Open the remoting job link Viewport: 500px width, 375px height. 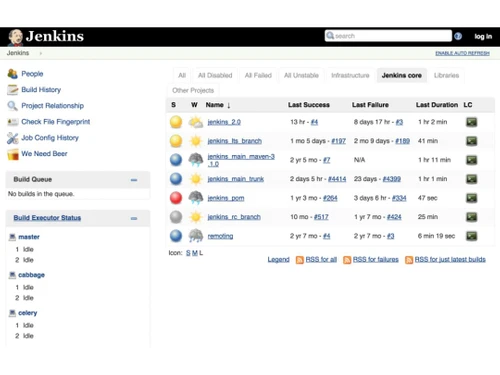click(x=220, y=236)
